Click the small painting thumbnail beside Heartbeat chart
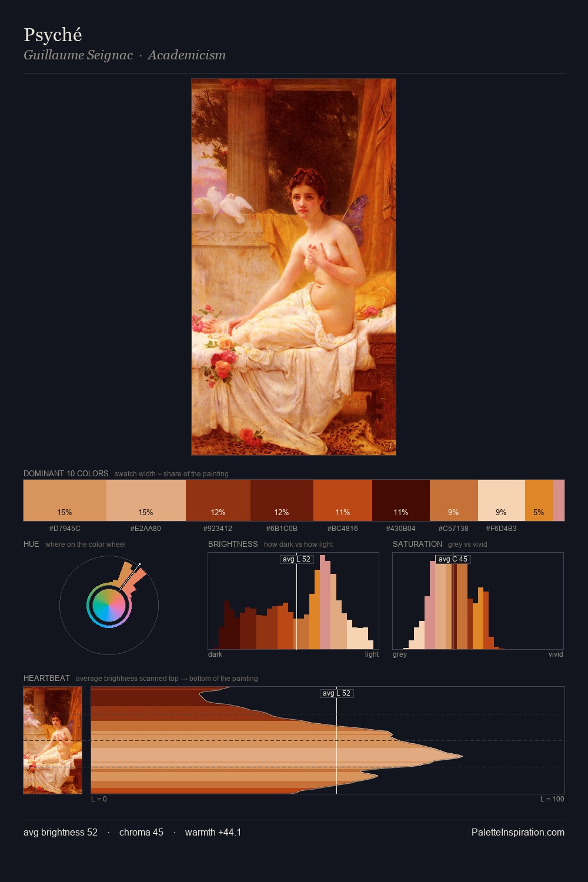588x882 pixels. (53, 740)
